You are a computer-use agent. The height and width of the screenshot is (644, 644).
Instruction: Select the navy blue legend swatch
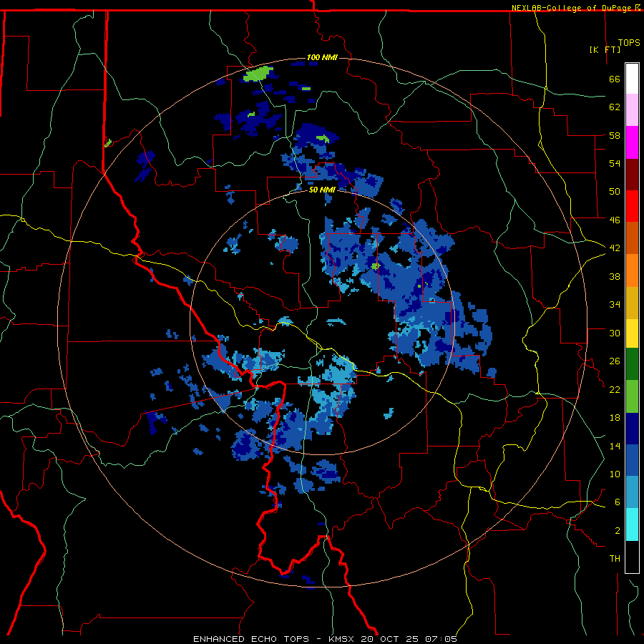click(632, 429)
